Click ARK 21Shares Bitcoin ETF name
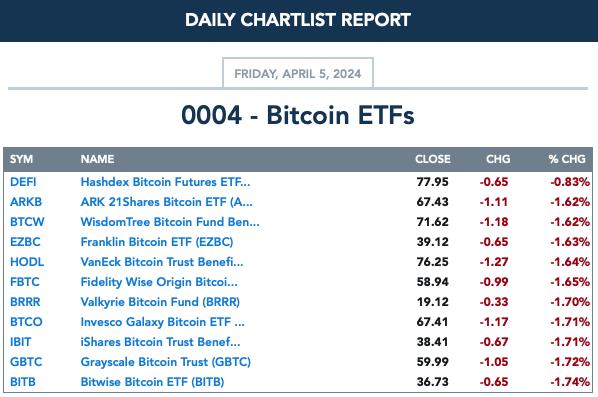Screen dimensions: 598x397 point(167,202)
